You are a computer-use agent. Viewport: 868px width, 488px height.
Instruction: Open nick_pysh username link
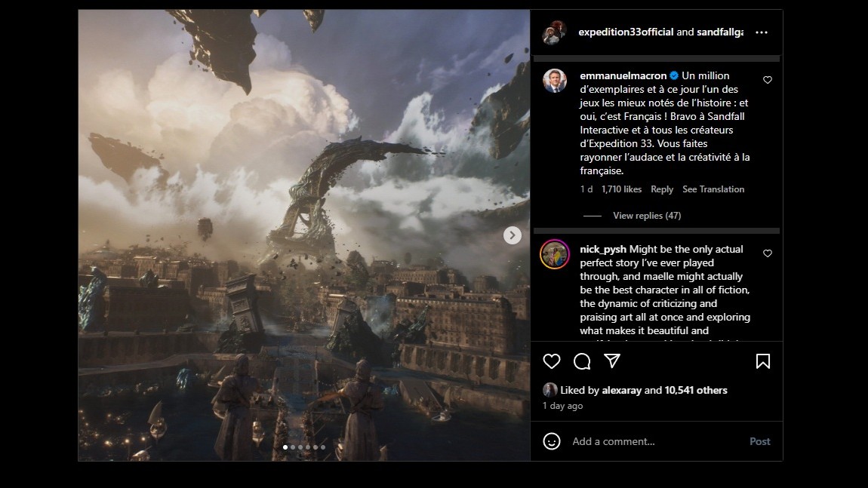point(603,250)
